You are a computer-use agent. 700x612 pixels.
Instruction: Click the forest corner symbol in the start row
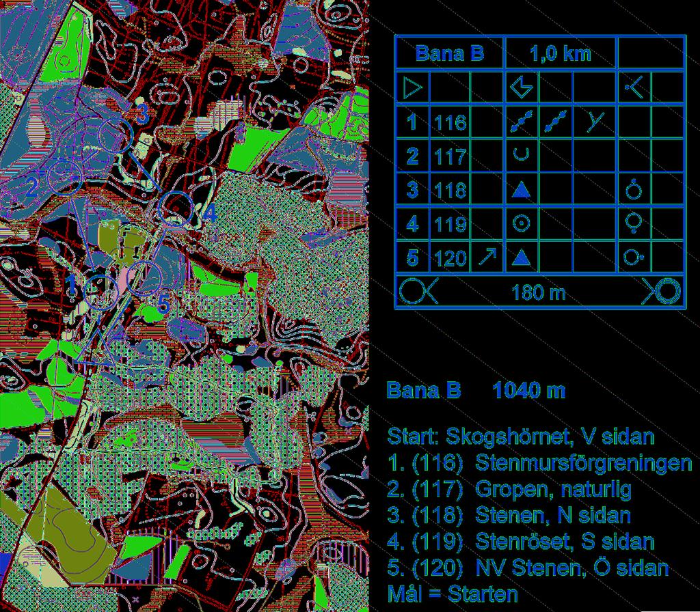point(522,87)
